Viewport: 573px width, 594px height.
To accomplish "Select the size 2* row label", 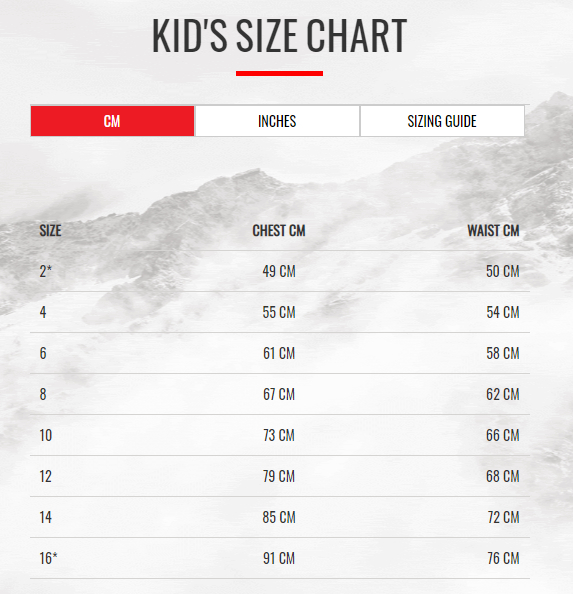I will [45, 272].
